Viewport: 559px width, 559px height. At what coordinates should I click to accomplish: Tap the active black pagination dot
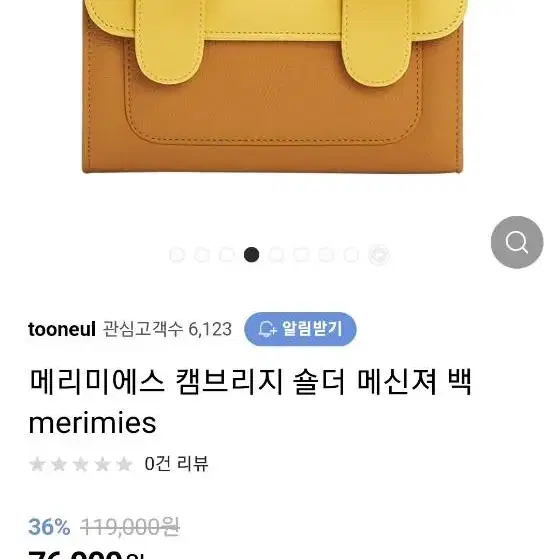[252, 255]
